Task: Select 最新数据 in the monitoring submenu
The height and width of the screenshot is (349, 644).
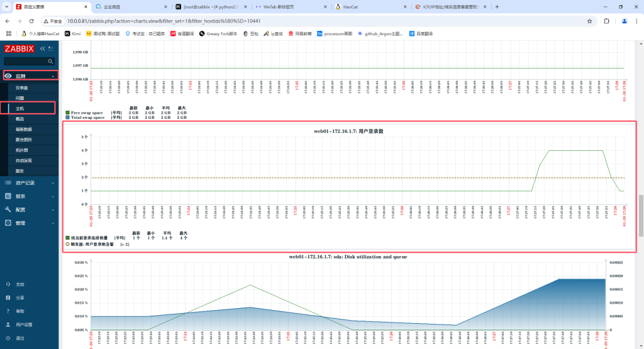Action: (24, 129)
